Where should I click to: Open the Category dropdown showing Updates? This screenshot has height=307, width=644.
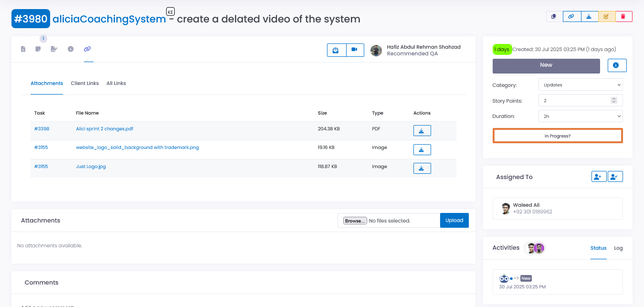(x=581, y=85)
